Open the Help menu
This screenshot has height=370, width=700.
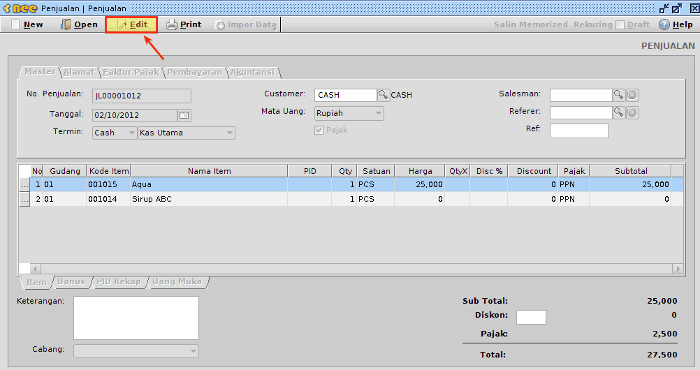tap(676, 25)
